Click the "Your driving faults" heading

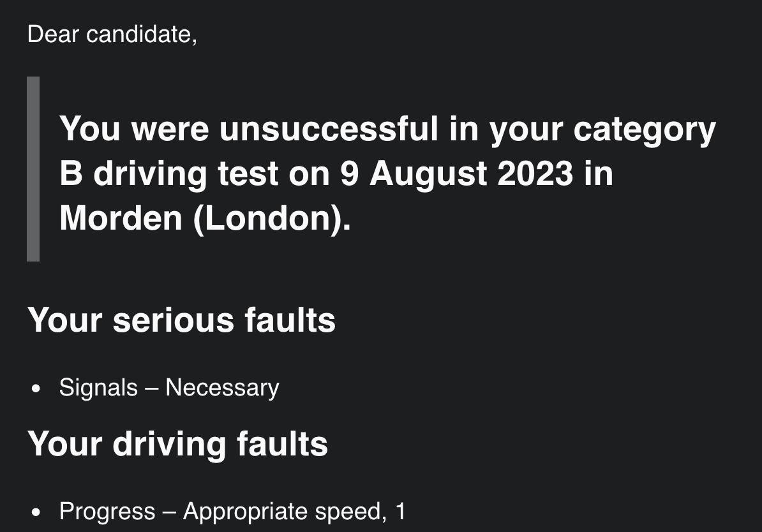tap(177, 443)
